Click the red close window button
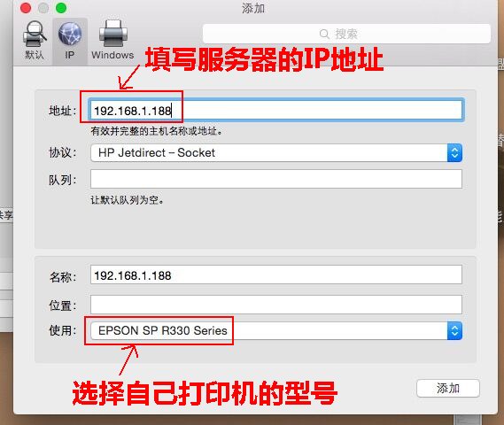504x425 pixels. pyautogui.click(x=26, y=8)
